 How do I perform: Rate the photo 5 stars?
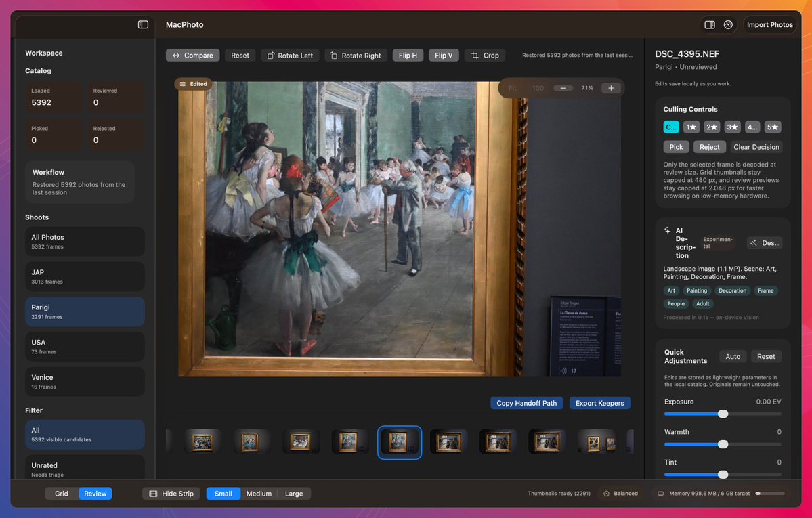pyautogui.click(x=773, y=127)
